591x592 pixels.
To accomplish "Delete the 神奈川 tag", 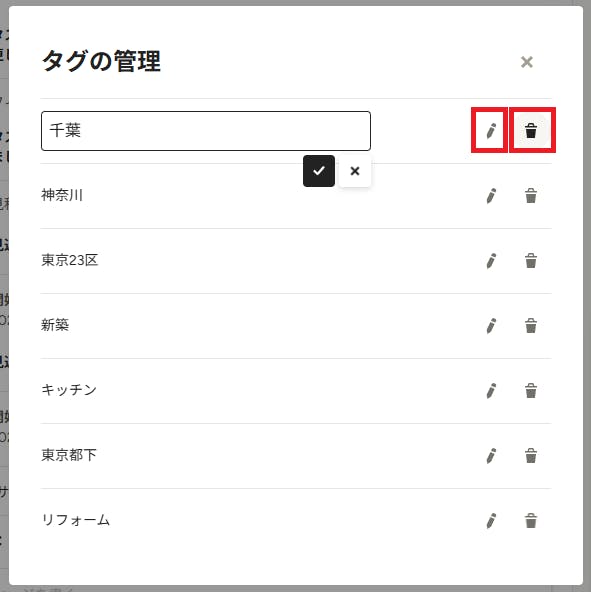I will (531, 196).
